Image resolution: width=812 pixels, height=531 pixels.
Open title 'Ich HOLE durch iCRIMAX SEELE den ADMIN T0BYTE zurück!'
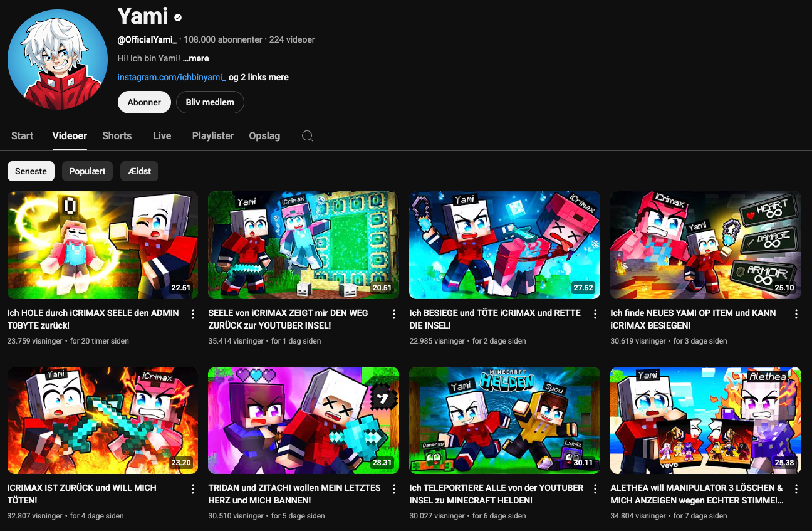pyautogui.click(x=93, y=319)
